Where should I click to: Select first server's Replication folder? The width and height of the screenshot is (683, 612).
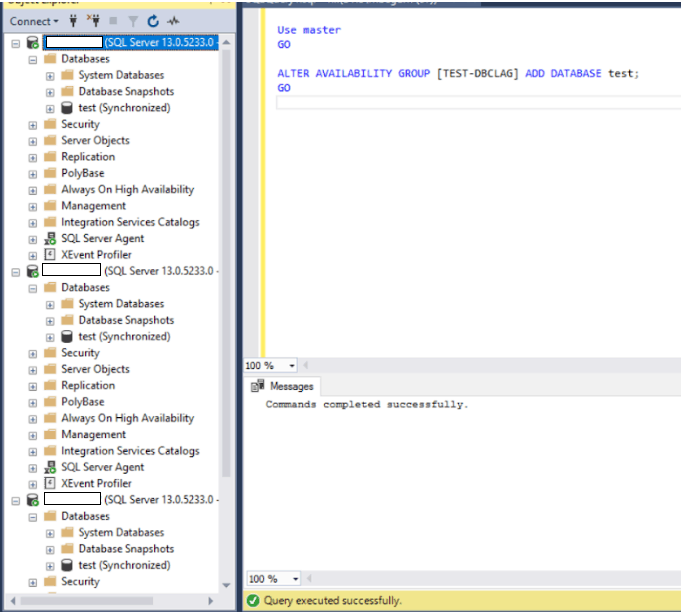pos(88,157)
